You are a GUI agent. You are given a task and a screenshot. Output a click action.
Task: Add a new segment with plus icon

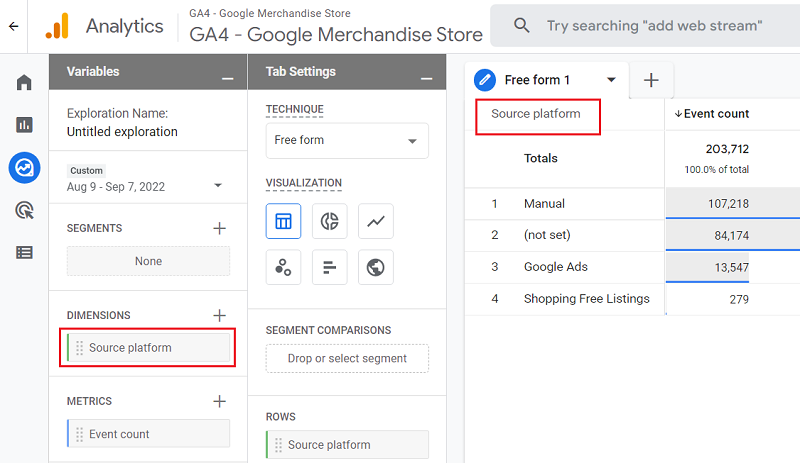pyautogui.click(x=219, y=228)
